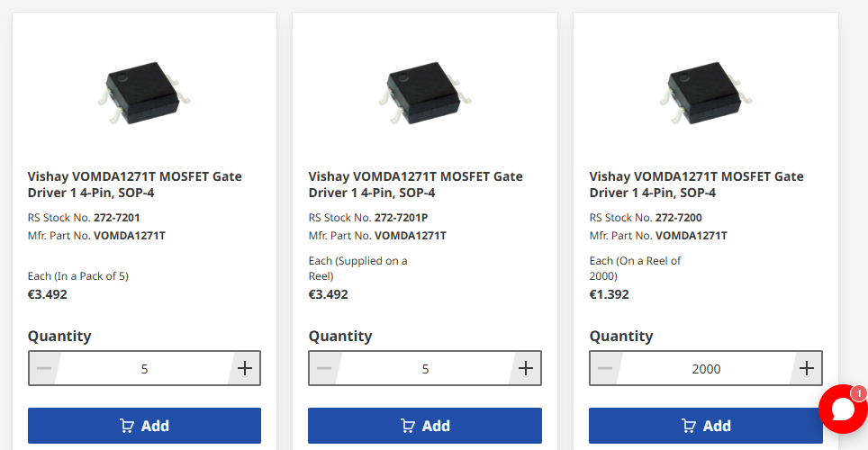This screenshot has height=450, width=868.
Task: Click quantity field showing 2000
Action: pos(706,368)
